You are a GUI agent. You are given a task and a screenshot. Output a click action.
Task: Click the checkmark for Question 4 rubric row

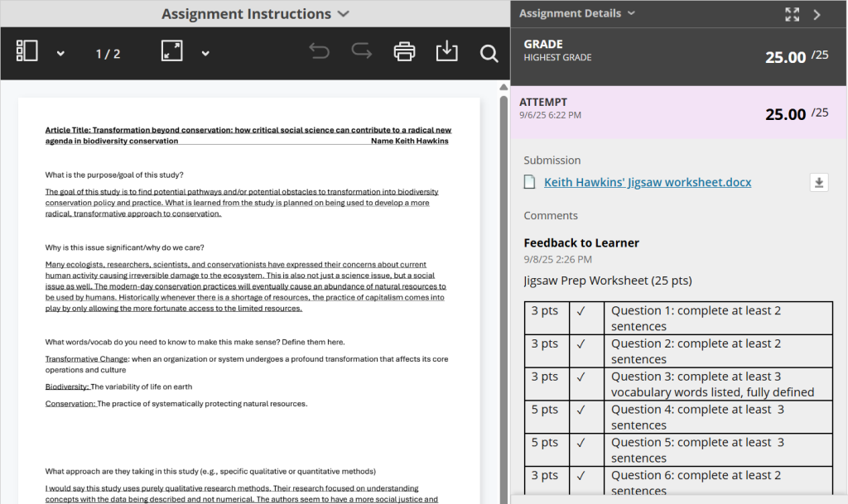coord(581,410)
